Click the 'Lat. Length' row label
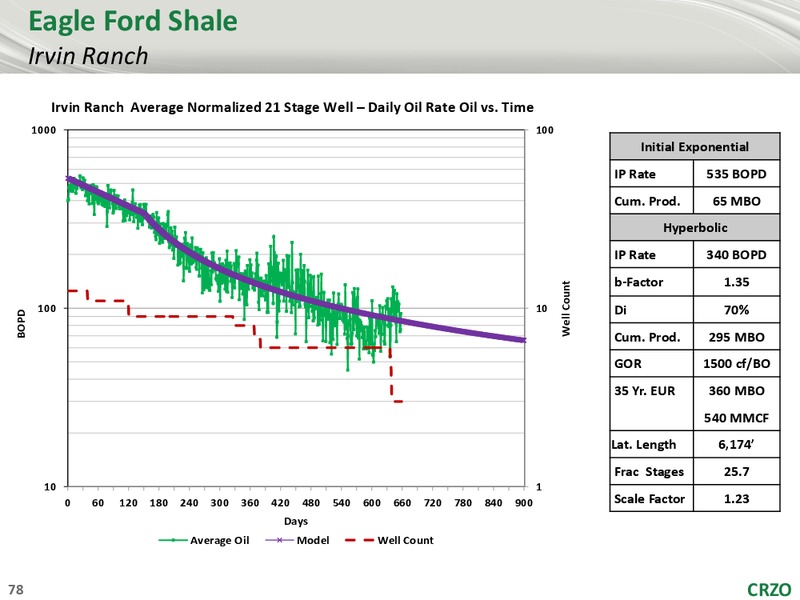The height and width of the screenshot is (600, 800). pyautogui.click(x=644, y=445)
